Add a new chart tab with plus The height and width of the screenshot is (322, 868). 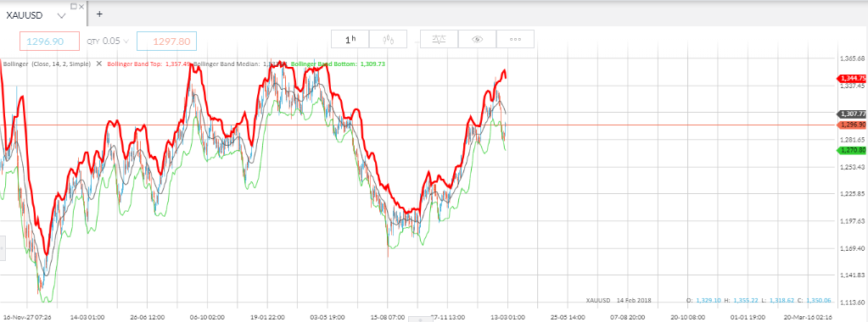pyautogui.click(x=99, y=14)
